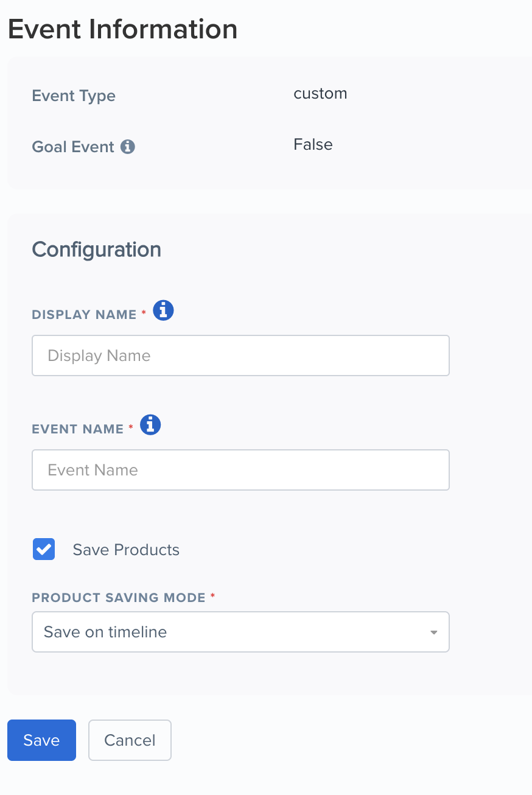
Task: Click inside the Event Name field
Action: pyautogui.click(x=240, y=469)
